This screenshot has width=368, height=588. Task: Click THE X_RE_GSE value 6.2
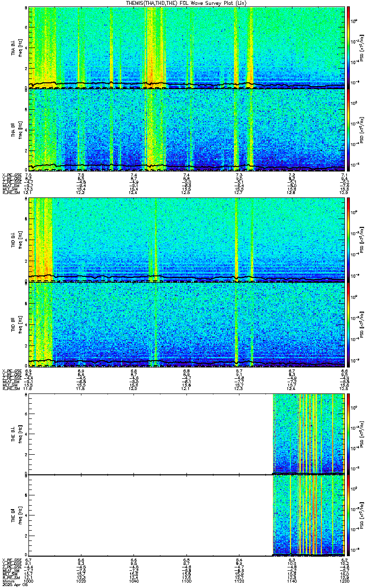click(344, 560)
